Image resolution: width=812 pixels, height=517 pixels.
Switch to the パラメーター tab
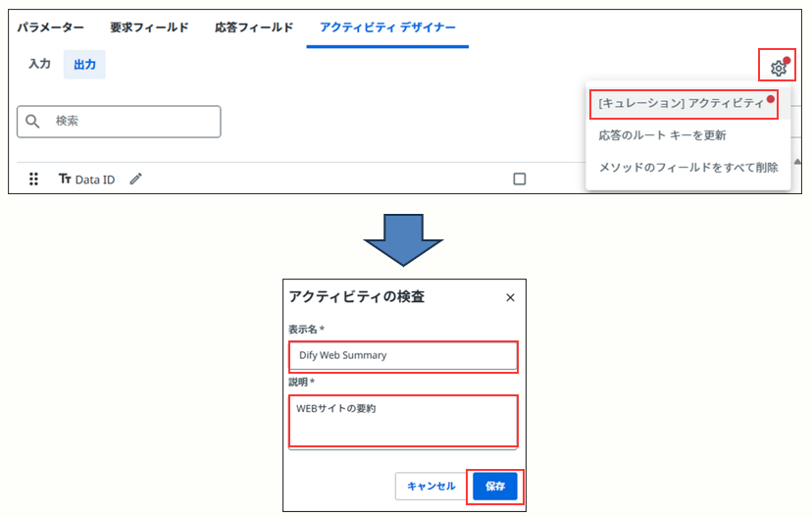click(x=50, y=27)
